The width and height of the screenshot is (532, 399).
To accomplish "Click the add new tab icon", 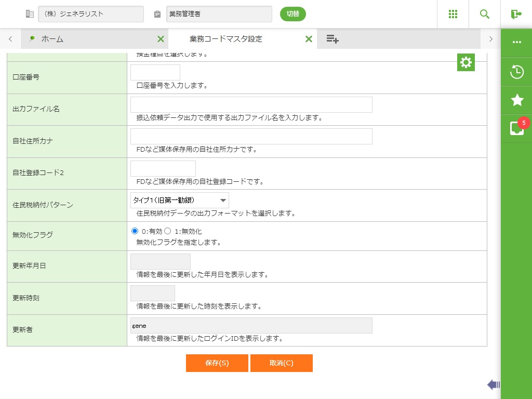I will pos(332,39).
